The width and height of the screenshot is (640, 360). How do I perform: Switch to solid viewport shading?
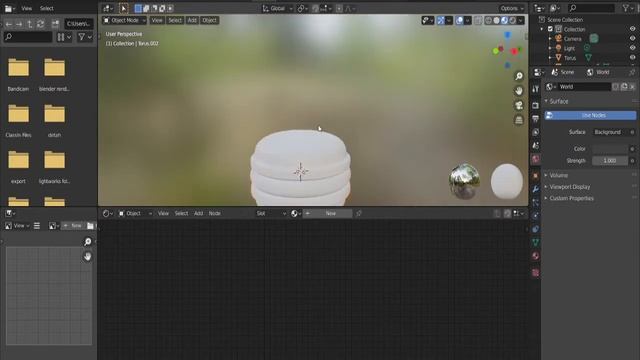(x=496, y=20)
